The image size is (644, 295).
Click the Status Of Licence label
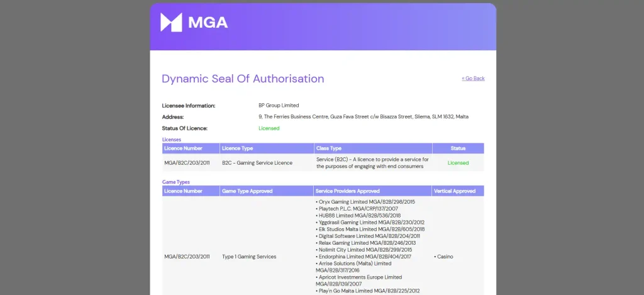tap(185, 128)
